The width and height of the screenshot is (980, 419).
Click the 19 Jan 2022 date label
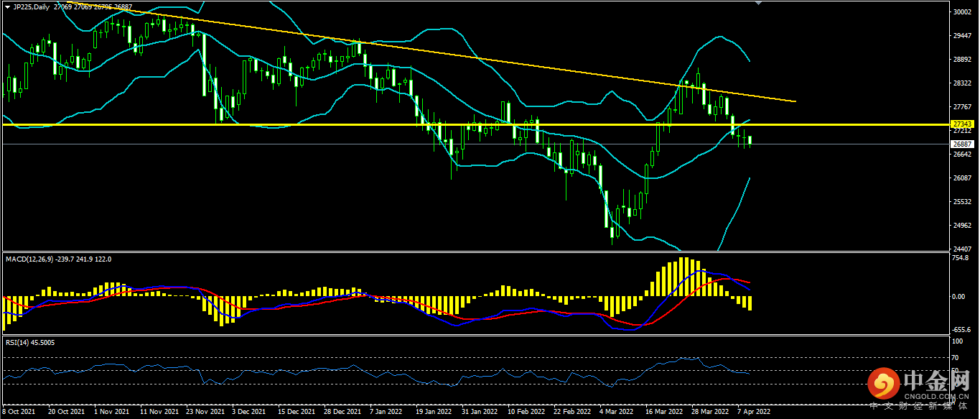pyautogui.click(x=435, y=413)
